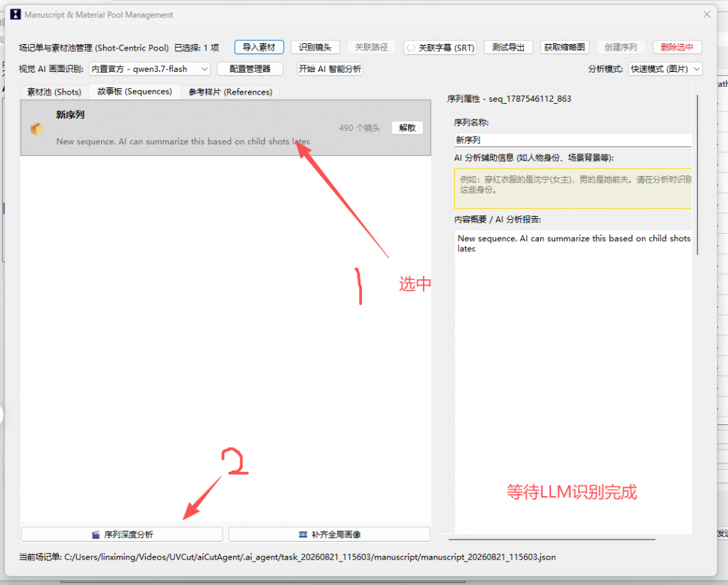Click the clapperboard icon on 序列深度分析
This screenshot has width=728, height=585.
click(96, 535)
